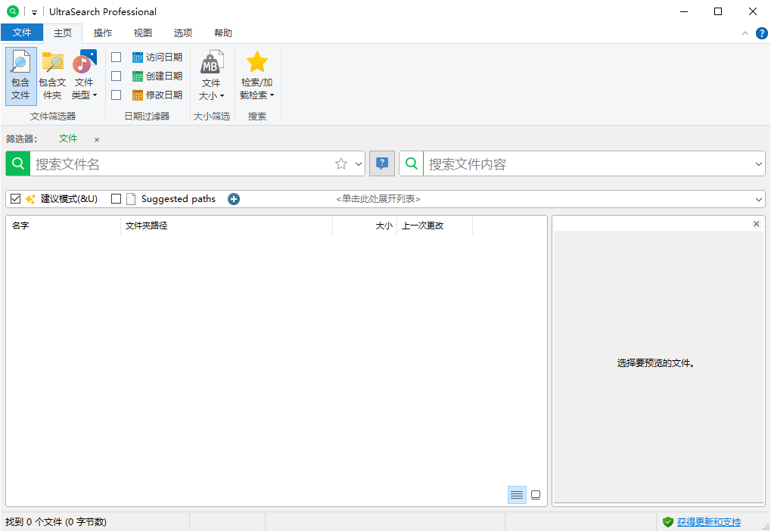Screen dimensions: 771x532
Task: Open the 选项 menu tab
Action: 182,33
